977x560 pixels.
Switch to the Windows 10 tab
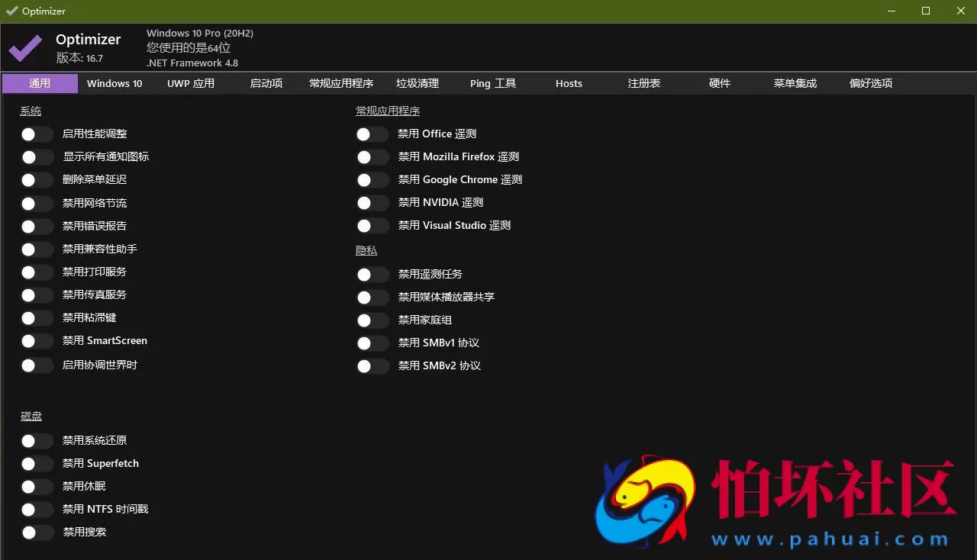[x=114, y=83]
